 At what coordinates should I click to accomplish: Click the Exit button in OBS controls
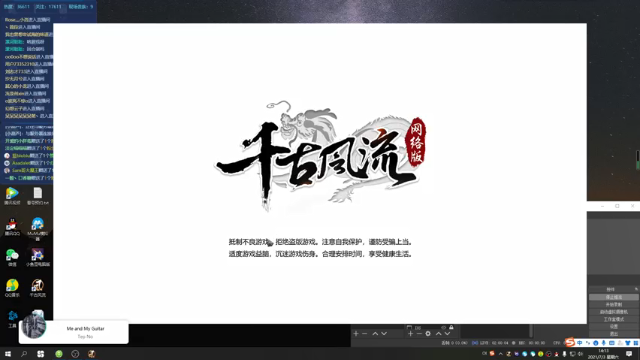tap(613, 334)
